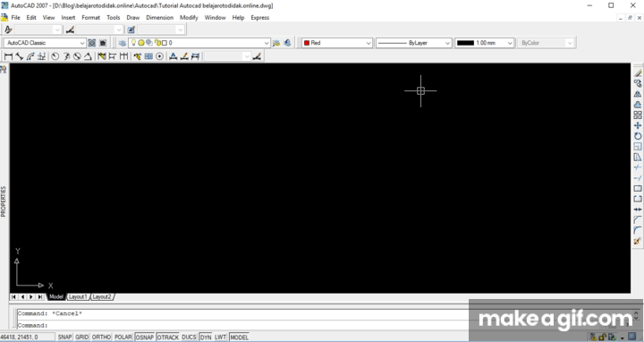Open the AutoCAD Classic workspace dropdown
The height and width of the screenshot is (342, 644).
point(45,43)
